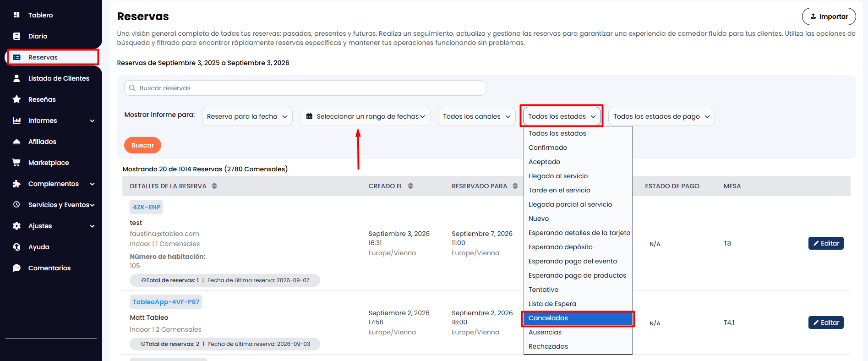Image resolution: width=868 pixels, height=361 pixels.
Task: Open the Marketplace cart icon
Action: click(16, 163)
